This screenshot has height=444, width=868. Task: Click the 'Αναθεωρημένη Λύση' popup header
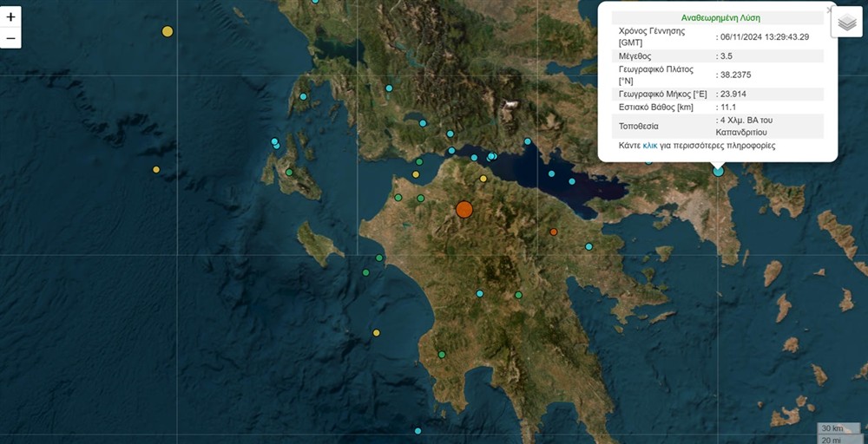717,16
